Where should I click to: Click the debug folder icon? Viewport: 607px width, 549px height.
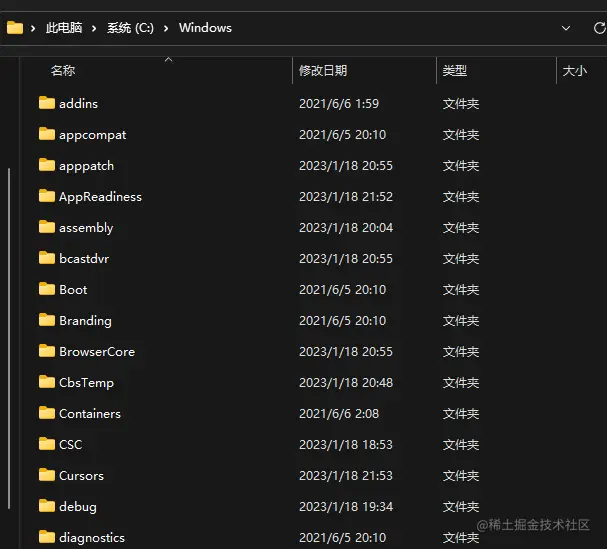47,506
